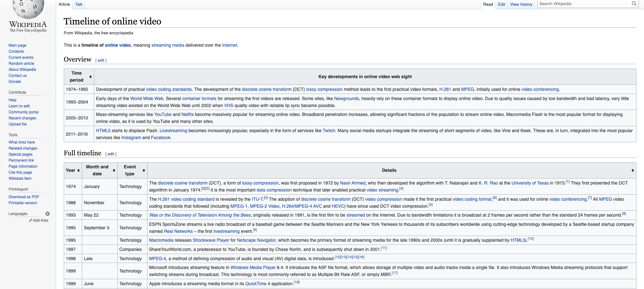This screenshot has width=644, height=289.
Task: Open Related changes in Tools
Action: click(23, 148)
